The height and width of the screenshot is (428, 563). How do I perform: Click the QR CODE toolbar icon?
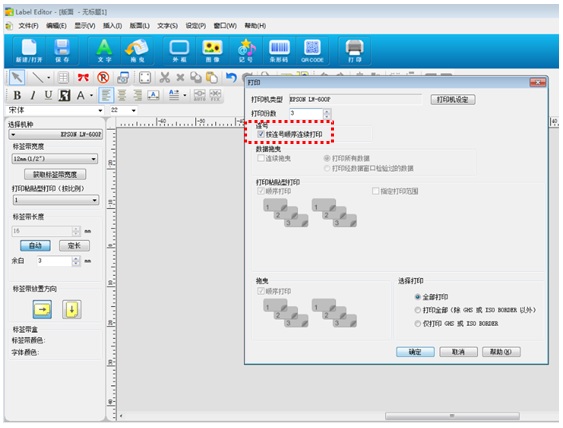[x=312, y=51]
